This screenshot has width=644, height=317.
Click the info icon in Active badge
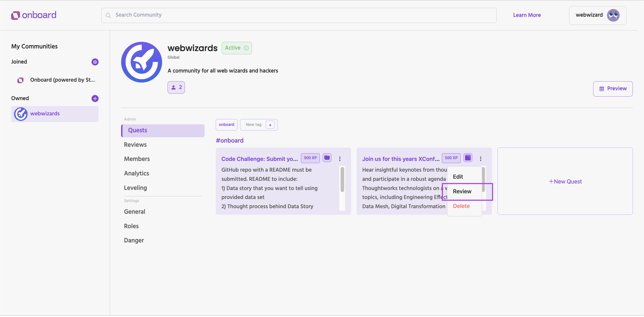(246, 48)
